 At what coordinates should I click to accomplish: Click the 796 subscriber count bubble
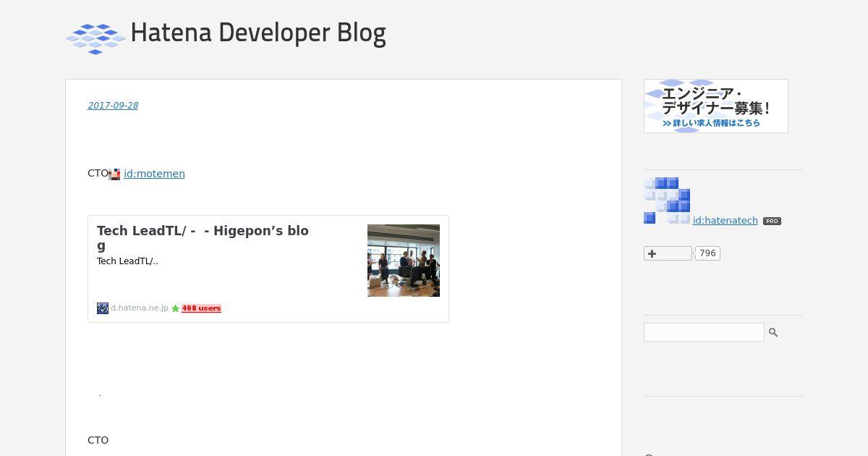pos(707,253)
